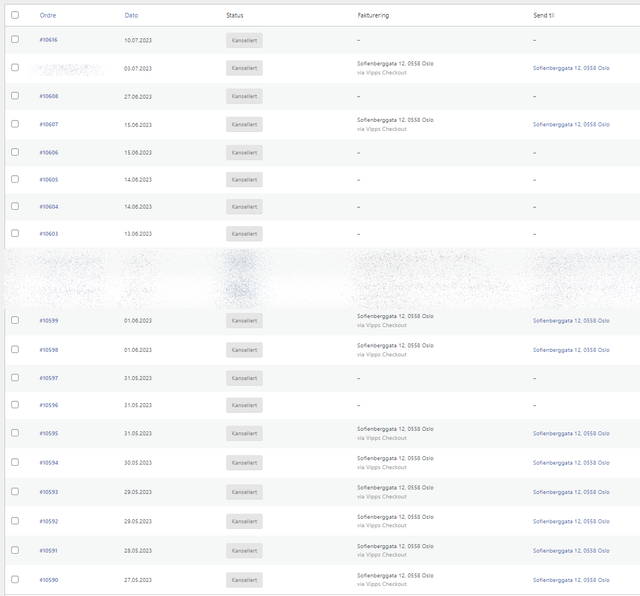Mark the checkbox for order #10590
The image size is (640, 596).
point(15,579)
